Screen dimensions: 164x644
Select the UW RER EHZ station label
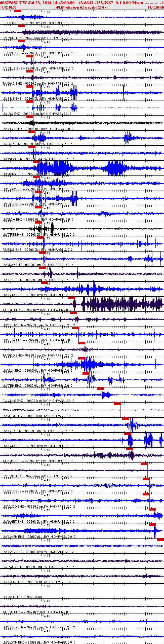38,431
